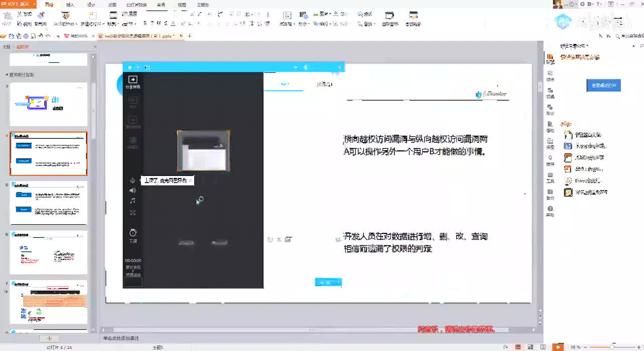Increase font size with larger A icon
The height and width of the screenshot is (351, 644).
(x=192, y=14)
